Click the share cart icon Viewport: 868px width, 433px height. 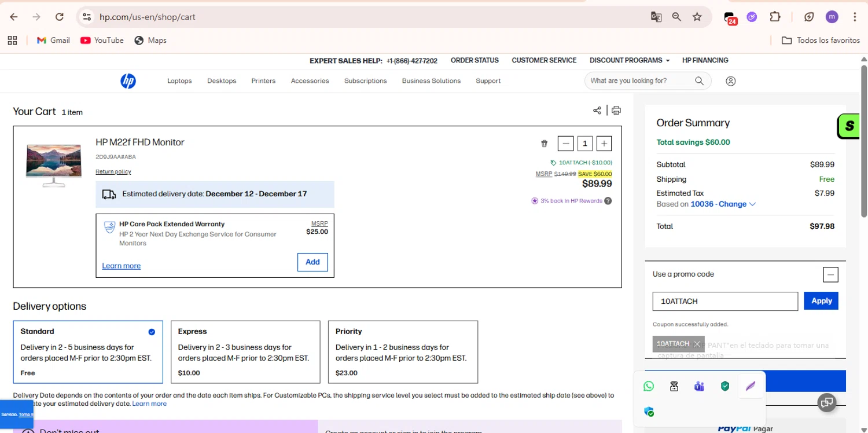point(597,111)
